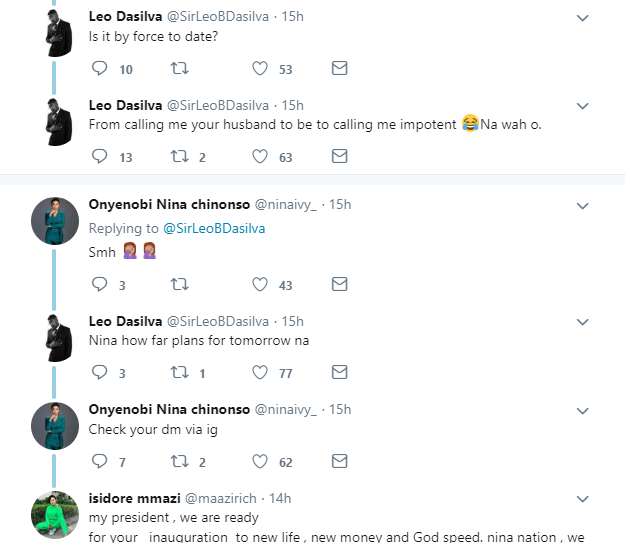The image size is (625, 543).
Task: Reply to "Check your dm via ig" tweet
Action: click(x=99, y=461)
